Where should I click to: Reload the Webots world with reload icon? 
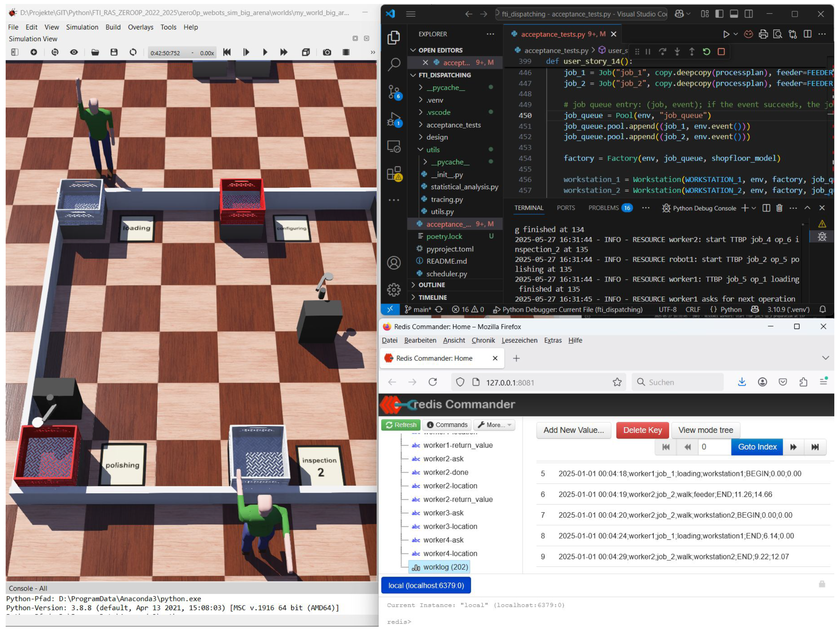pos(133,52)
